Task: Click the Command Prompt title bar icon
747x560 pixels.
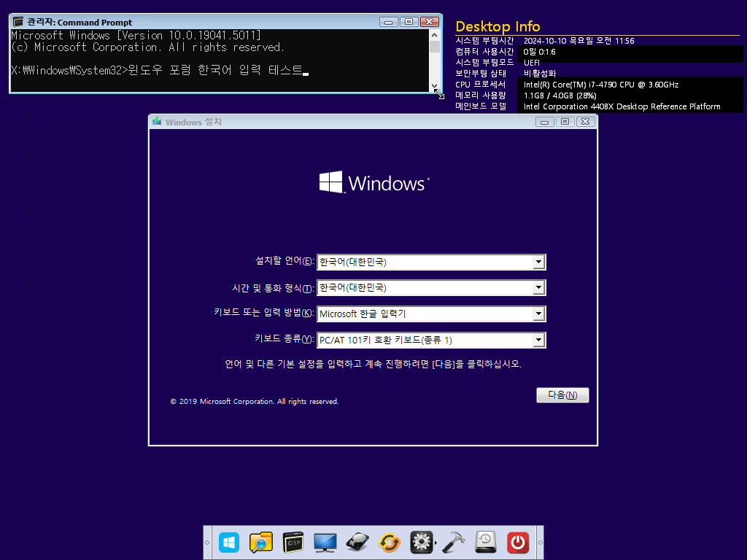Action: click(x=18, y=22)
